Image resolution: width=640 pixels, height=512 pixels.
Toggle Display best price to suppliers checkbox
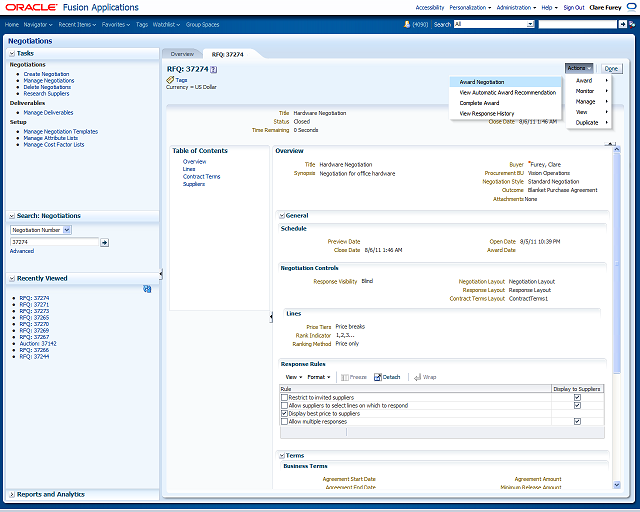284,414
